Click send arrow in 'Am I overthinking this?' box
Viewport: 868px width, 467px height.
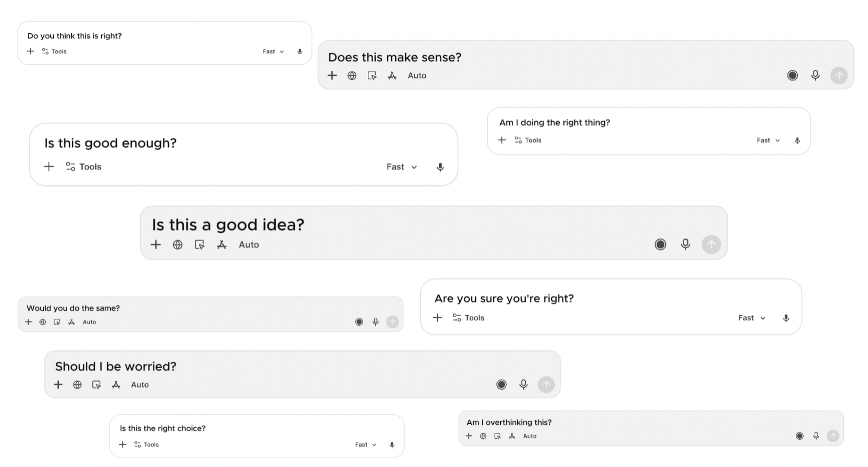click(833, 436)
